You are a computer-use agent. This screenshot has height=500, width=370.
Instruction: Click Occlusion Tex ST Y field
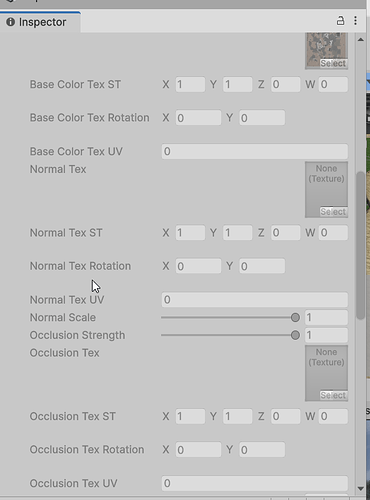(237, 416)
